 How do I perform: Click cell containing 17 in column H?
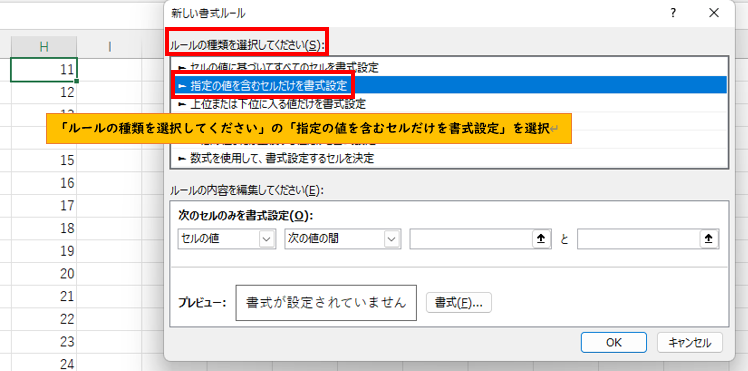point(44,206)
